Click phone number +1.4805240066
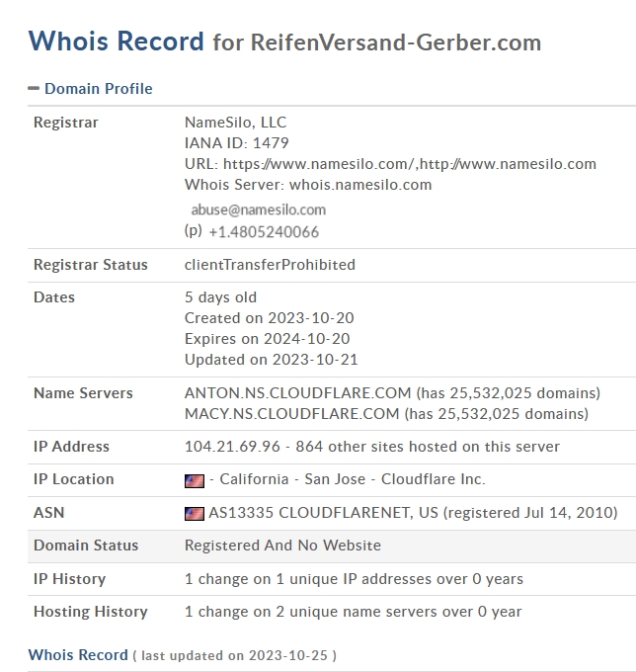 pyautogui.click(x=264, y=232)
